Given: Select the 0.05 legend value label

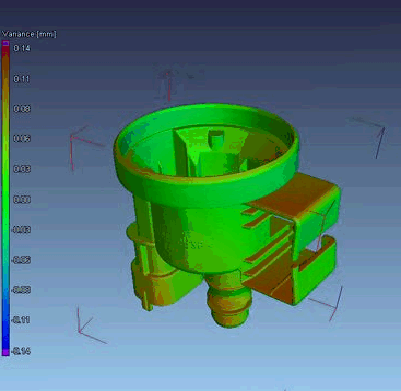Looking at the screenshot, I should tap(22, 139).
